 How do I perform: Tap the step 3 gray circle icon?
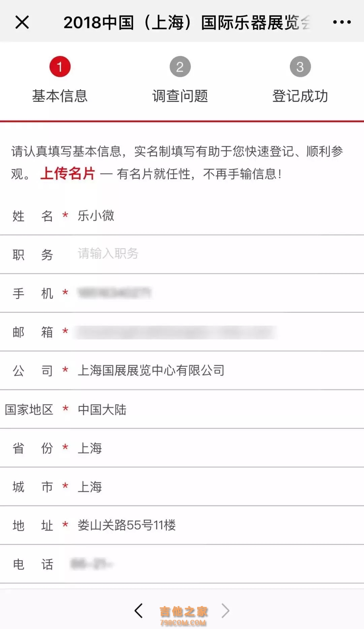[300, 67]
